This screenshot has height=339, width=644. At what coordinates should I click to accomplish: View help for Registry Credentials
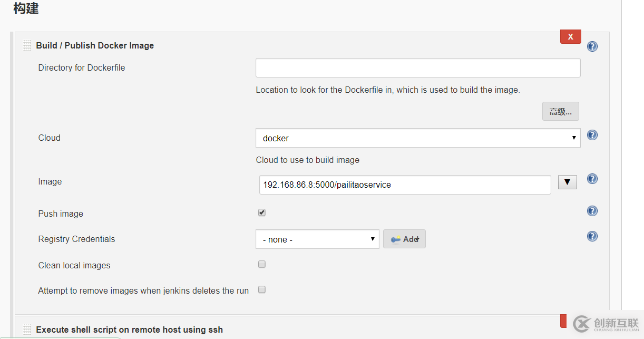(592, 236)
